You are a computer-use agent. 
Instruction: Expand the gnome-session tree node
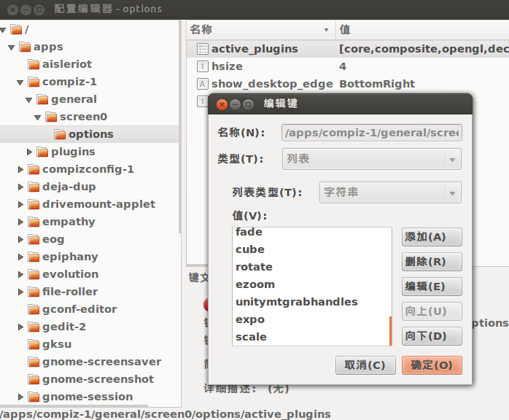coord(20,397)
